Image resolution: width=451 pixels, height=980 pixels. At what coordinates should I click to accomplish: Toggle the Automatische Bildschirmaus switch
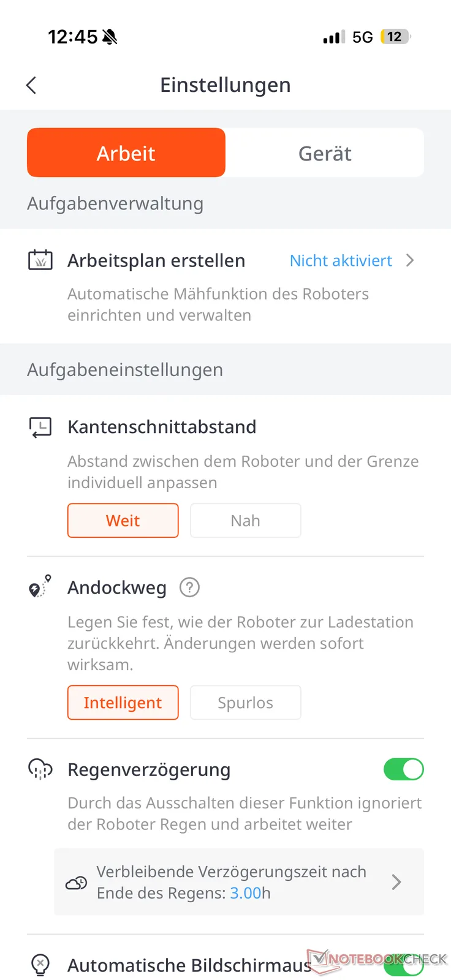403,965
